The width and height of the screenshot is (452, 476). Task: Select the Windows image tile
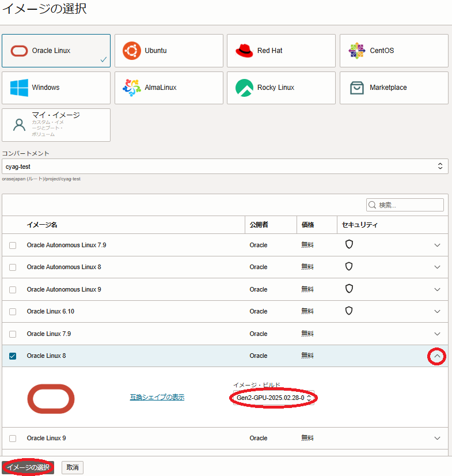coord(56,88)
